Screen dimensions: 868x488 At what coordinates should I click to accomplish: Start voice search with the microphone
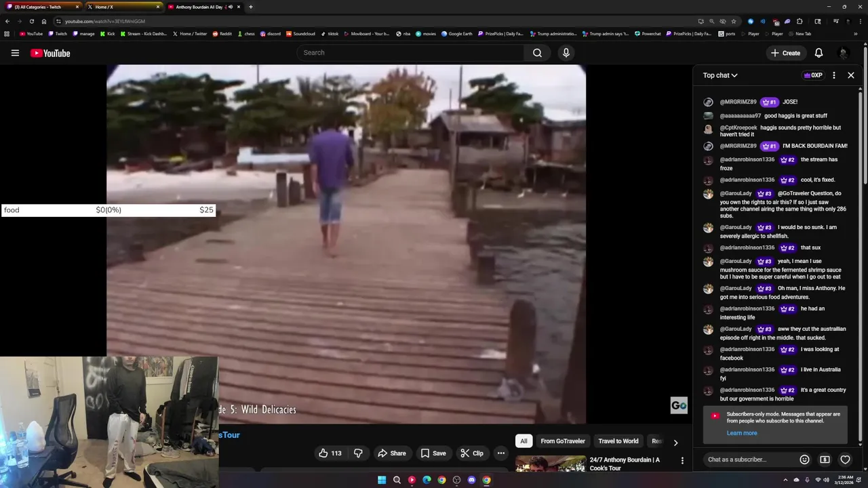pyautogui.click(x=566, y=53)
